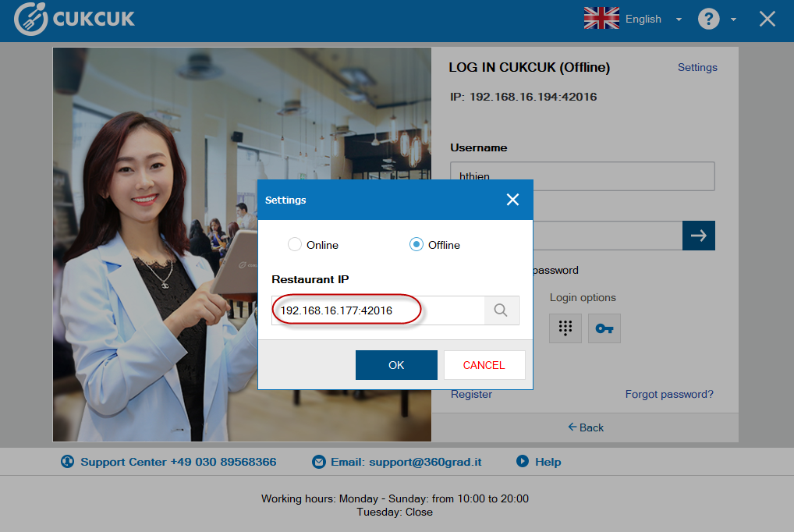Image resolution: width=794 pixels, height=532 pixels.
Task: Click the CUKCUK logo icon
Action: [31, 20]
